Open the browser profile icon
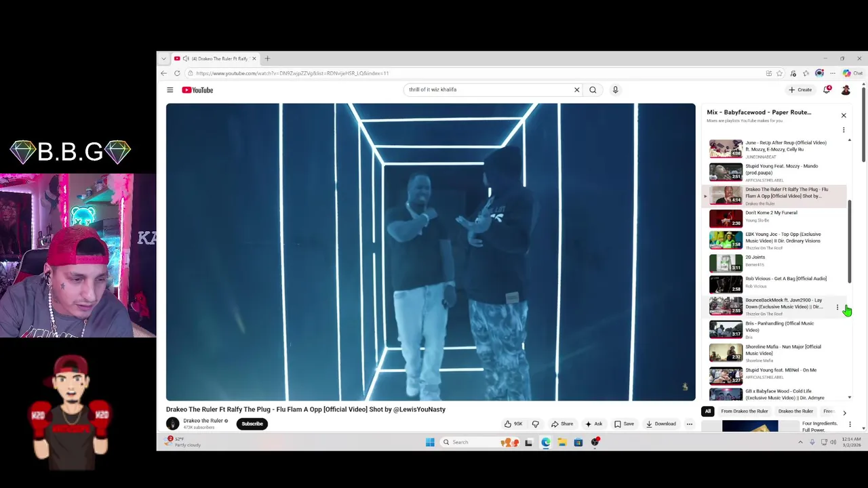The height and width of the screenshot is (488, 868). 819,73
